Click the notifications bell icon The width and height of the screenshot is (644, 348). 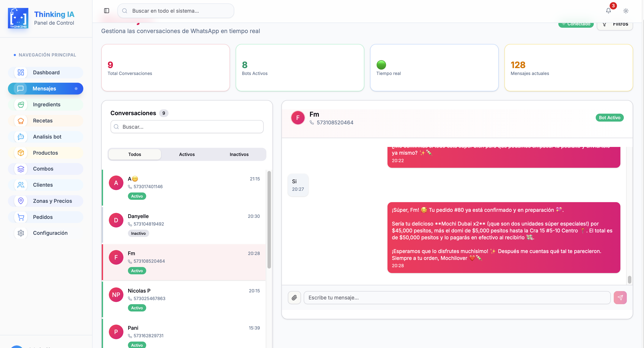[x=608, y=11]
